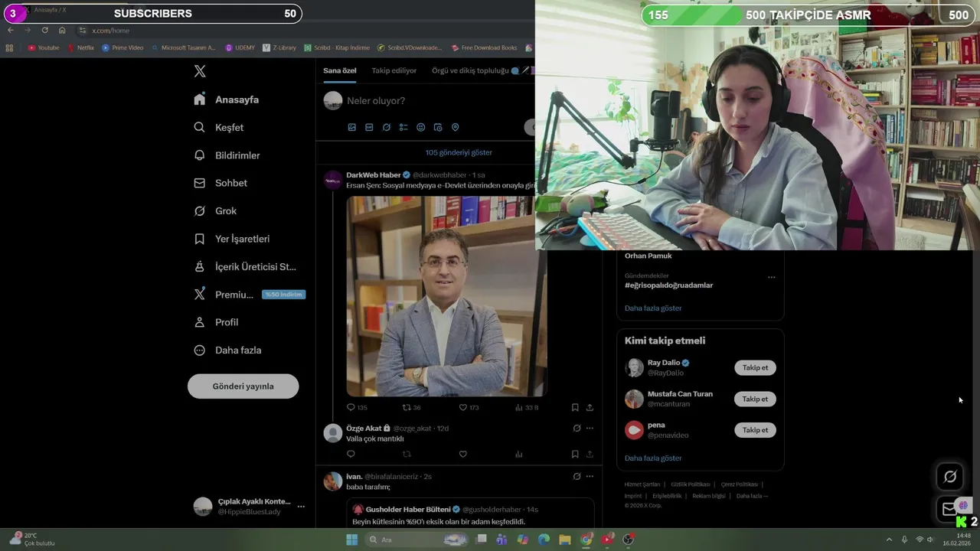Expand the Daha fazla sidebar menu
The height and width of the screenshot is (551, 980).
pos(228,350)
